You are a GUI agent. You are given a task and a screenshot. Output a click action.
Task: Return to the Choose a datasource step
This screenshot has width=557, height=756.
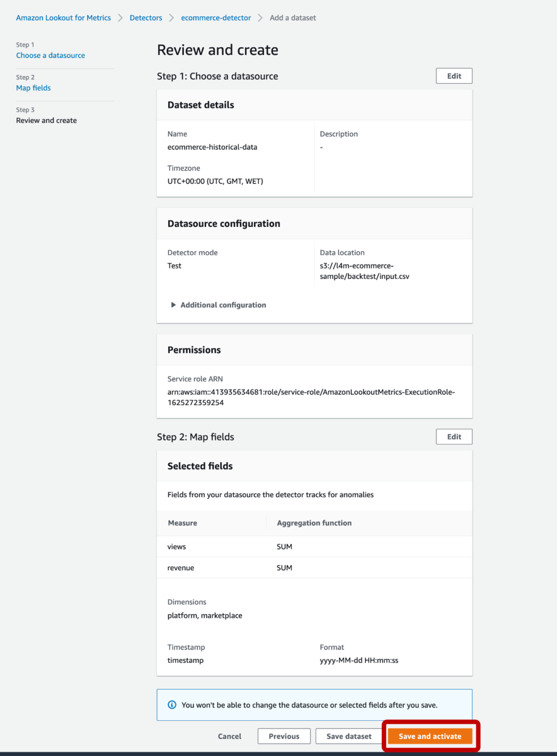pyautogui.click(x=50, y=55)
